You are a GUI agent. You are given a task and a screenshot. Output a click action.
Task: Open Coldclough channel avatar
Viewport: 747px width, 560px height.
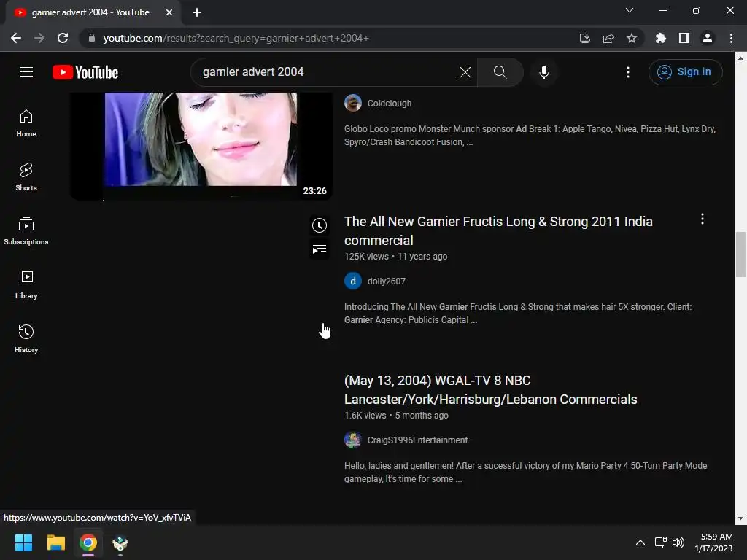click(x=353, y=103)
